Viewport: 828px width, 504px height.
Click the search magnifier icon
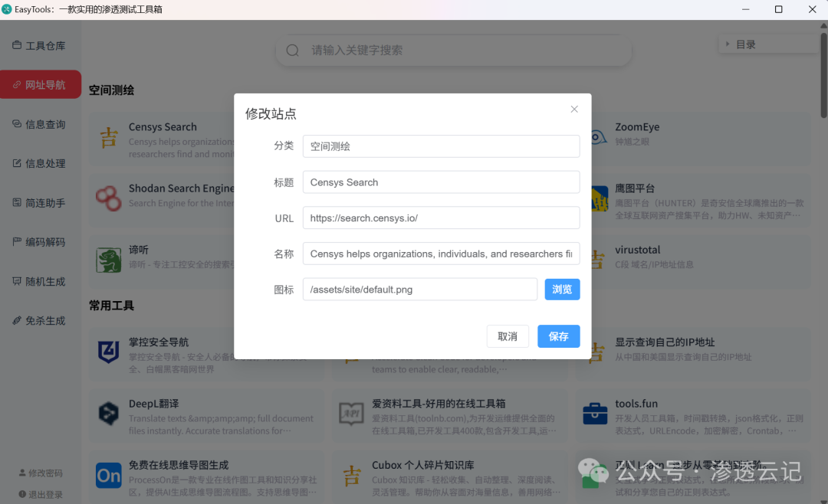click(x=293, y=50)
